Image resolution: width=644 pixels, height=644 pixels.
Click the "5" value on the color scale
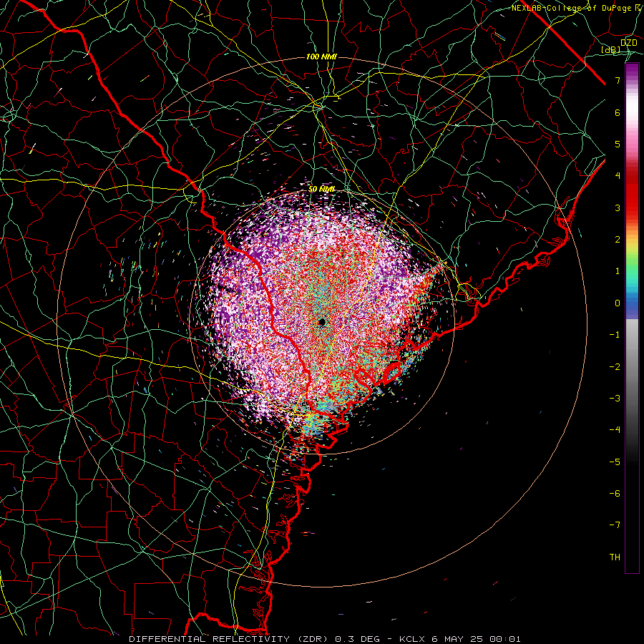618,144
